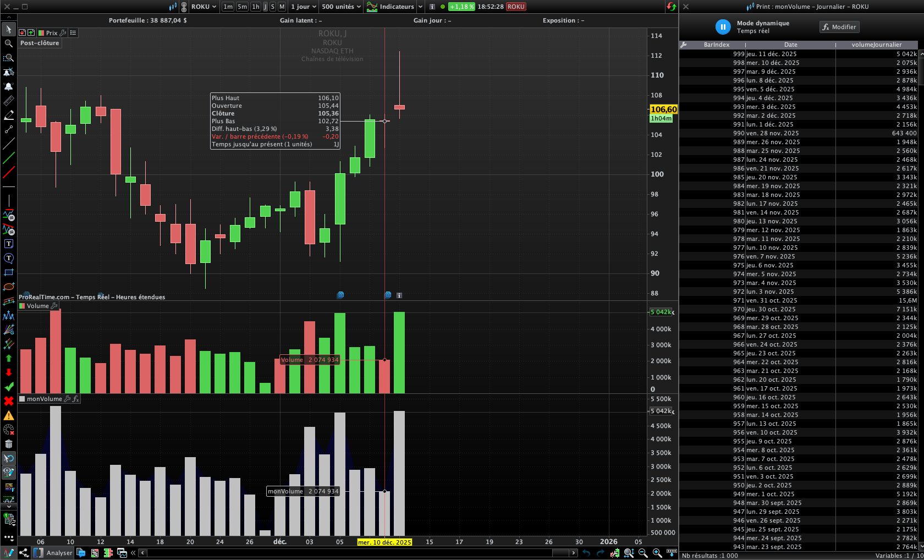Open Prix settings wrench
The height and width of the screenshot is (560, 924).
tap(63, 33)
